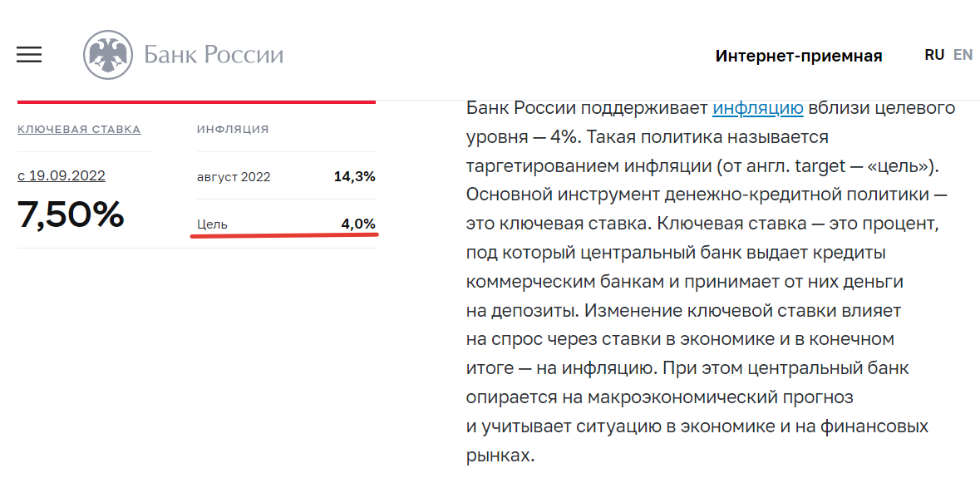Viewport: 980px width, 478px height.
Task: Click the Банк России logo text
Action: [x=214, y=55]
